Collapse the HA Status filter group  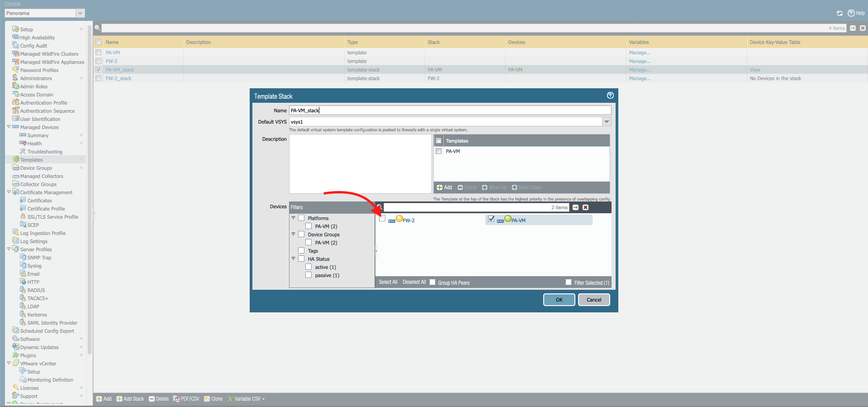tap(293, 259)
